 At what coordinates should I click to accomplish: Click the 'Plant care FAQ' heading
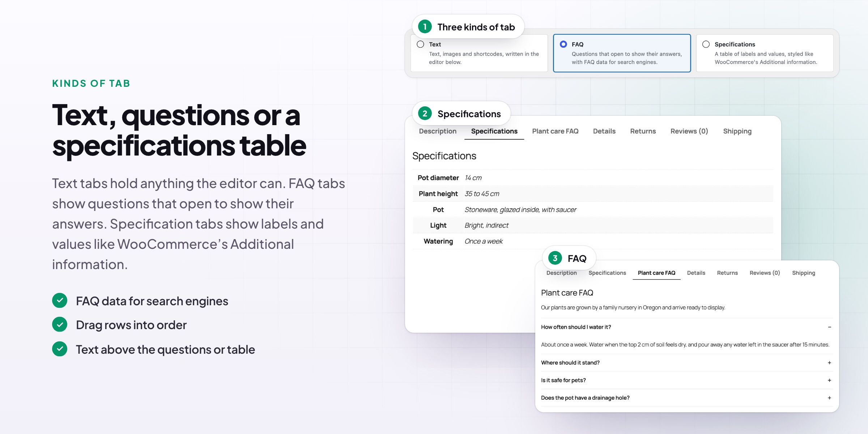coord(567,293)
